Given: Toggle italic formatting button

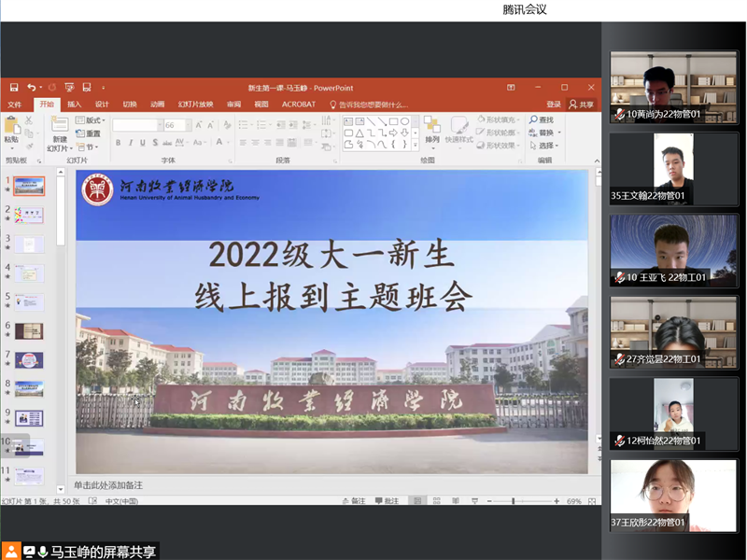Looking at the screenshot, I should [131, 143].
